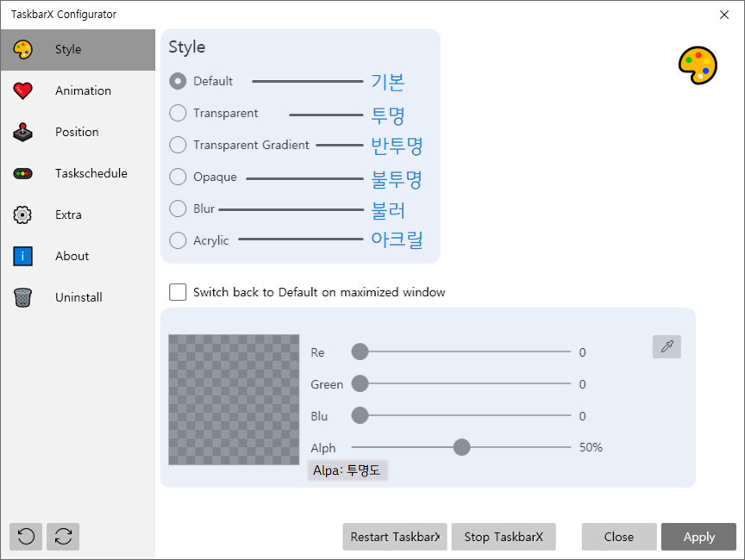Image resolution: width=745 pixels, height=560 pixels.
Task: Click the refresh arrows button at bottom left
Action: pos(63,537)
